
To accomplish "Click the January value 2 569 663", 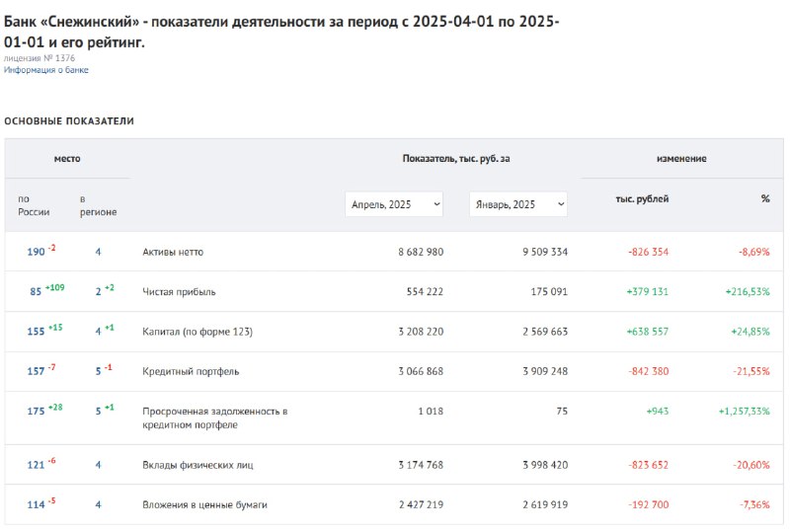I will point(545,332).
